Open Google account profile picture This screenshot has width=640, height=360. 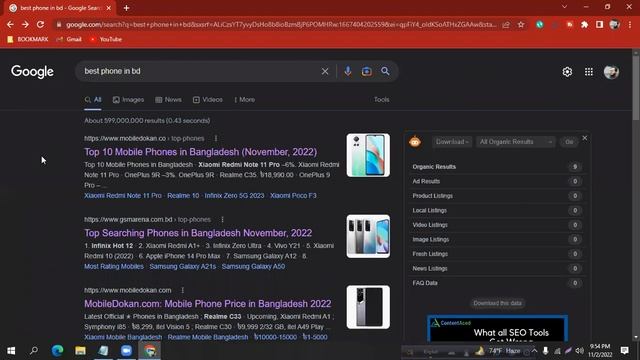(611, 72)
